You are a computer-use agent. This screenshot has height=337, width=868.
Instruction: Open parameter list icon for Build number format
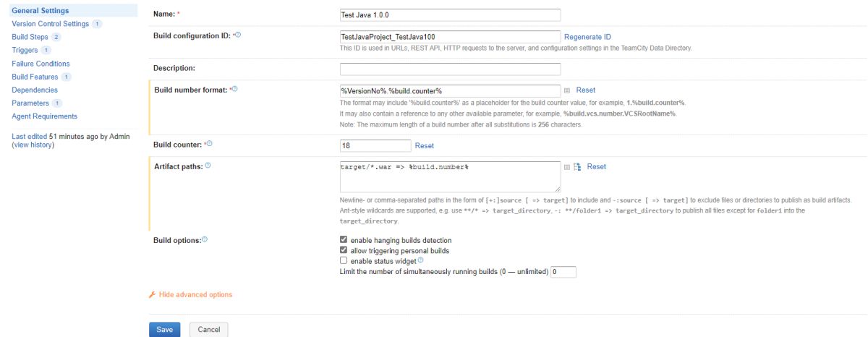pos(567,90)
